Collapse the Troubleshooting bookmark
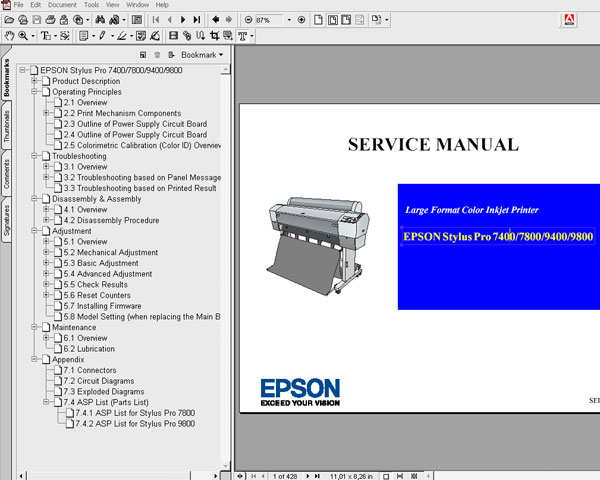This screenshot has width=600, height=480. click(34, 156)
